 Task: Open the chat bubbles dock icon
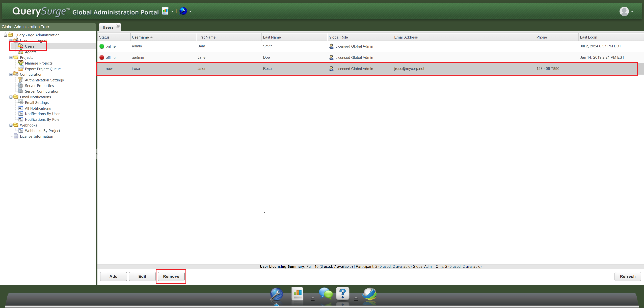click(326, 293)
